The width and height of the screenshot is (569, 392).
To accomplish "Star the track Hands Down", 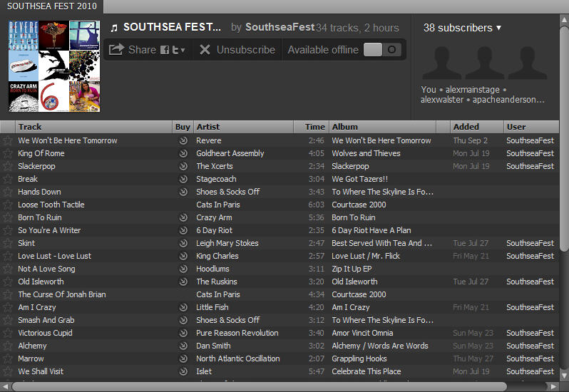I will tap(7, 192).
